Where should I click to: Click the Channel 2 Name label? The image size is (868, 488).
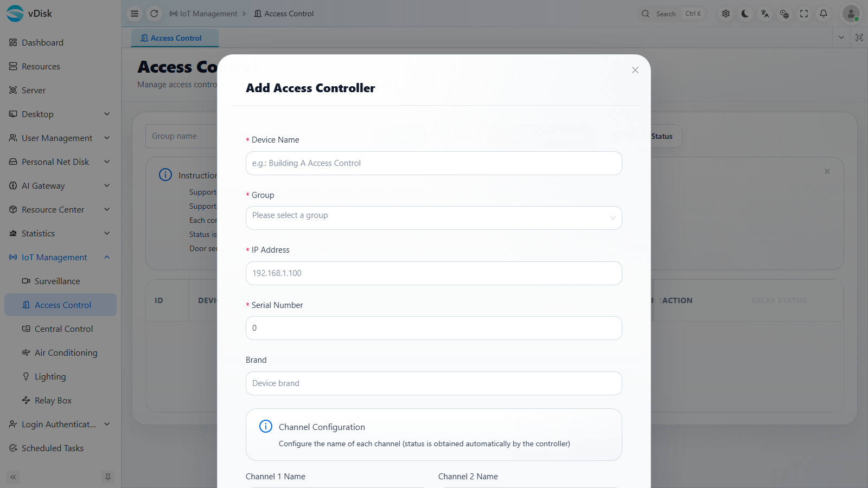point(468,477)
